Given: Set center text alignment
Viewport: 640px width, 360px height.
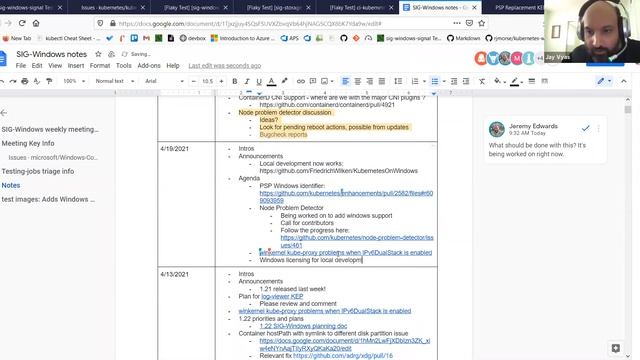Looking at the screenshot, I should [x=358, y=81].
